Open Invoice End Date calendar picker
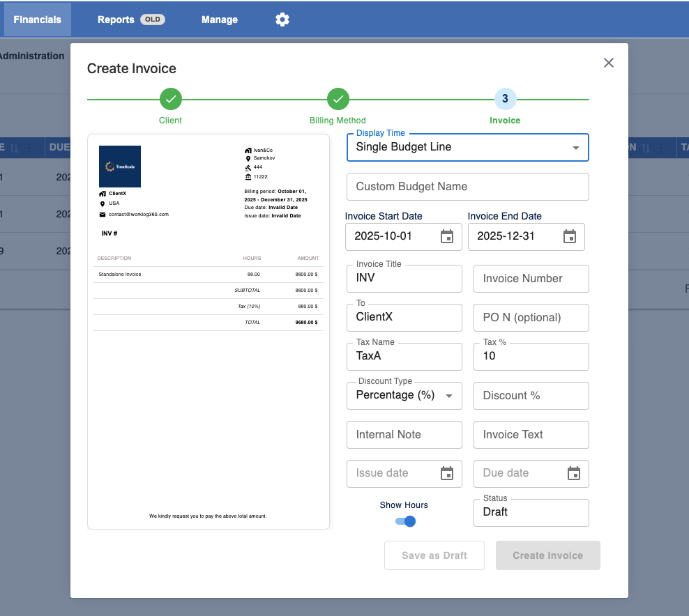Image resolution: width=689 pixels, height=616 pixels. pyautogui.click(x=570, y=236)
